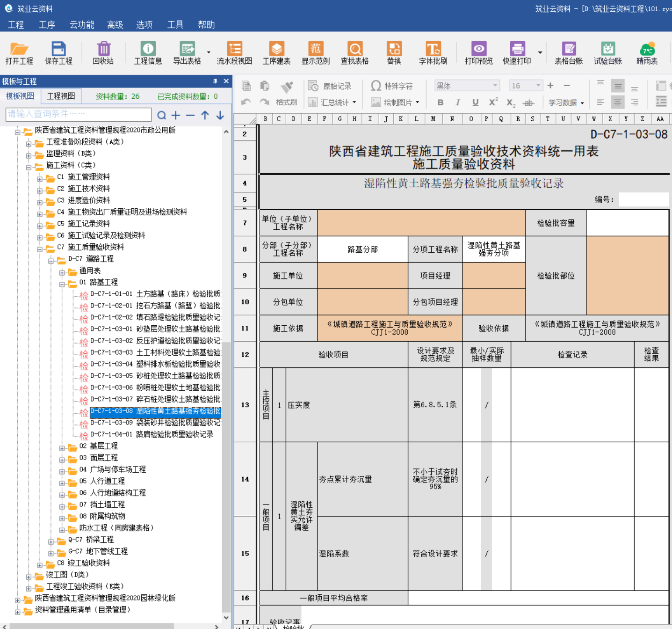
Task: Open the 高级 menu
Action: tap(115, 24)
